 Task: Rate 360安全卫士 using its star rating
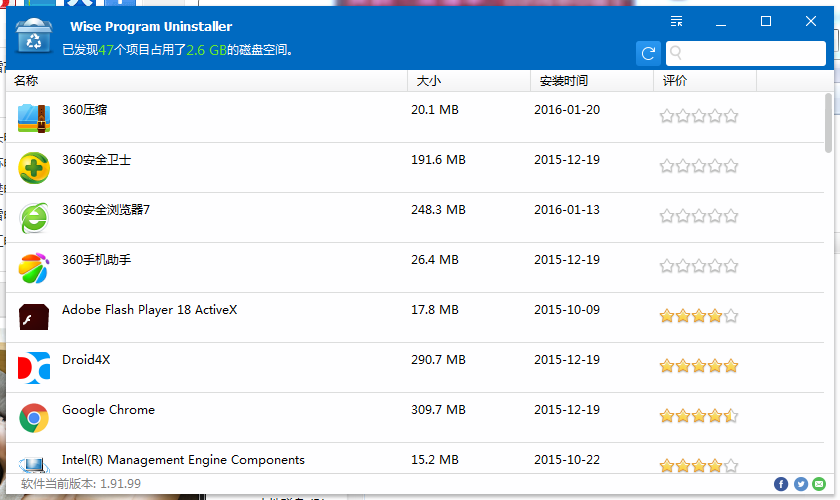coord(699,166)
